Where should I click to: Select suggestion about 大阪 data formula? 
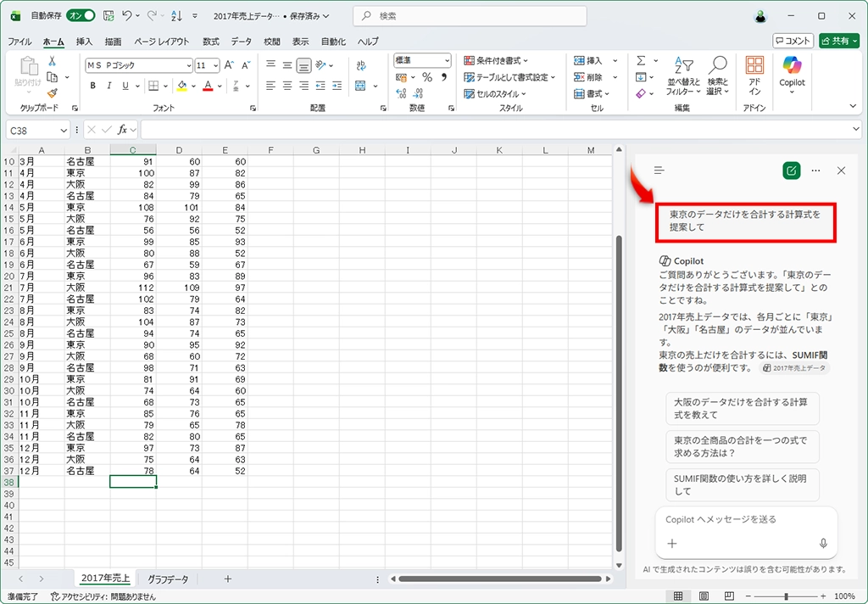[x=743, y=409]
